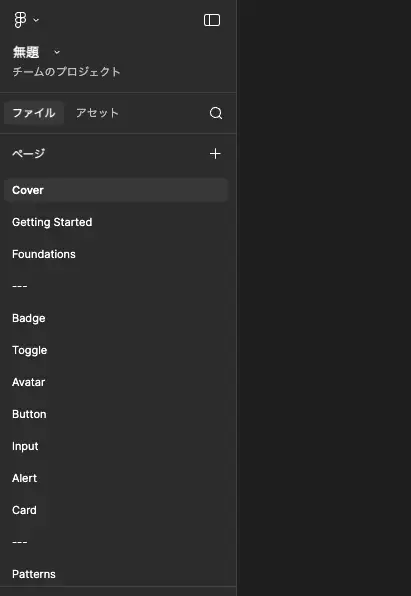Open the Getting Started page
Screen dimensions: 411x596
pyautogui.click(x=116, y=222)
